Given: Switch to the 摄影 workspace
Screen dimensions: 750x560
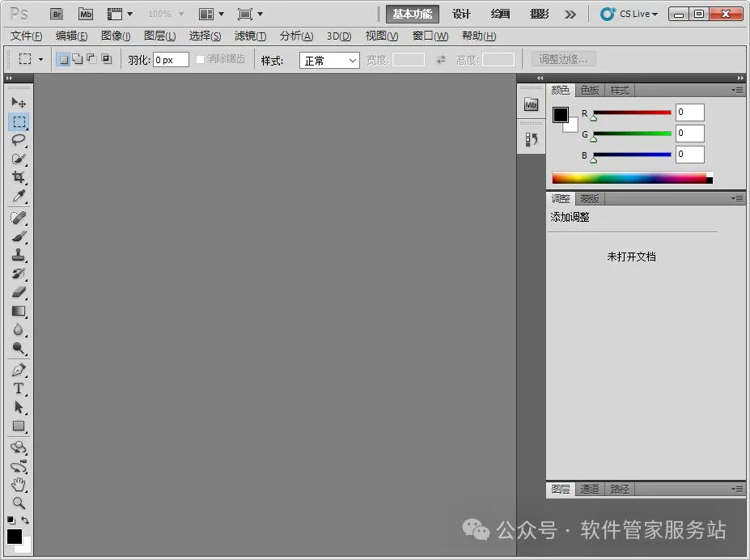Looking at the screenshot, I should click(x=540, y=15).
